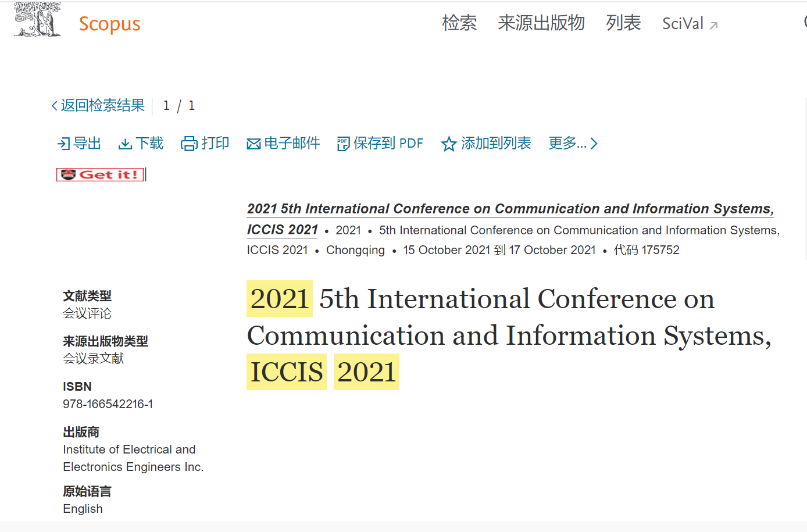Select the 会议评论 document type text
The image size is (807, 532).
87,313
